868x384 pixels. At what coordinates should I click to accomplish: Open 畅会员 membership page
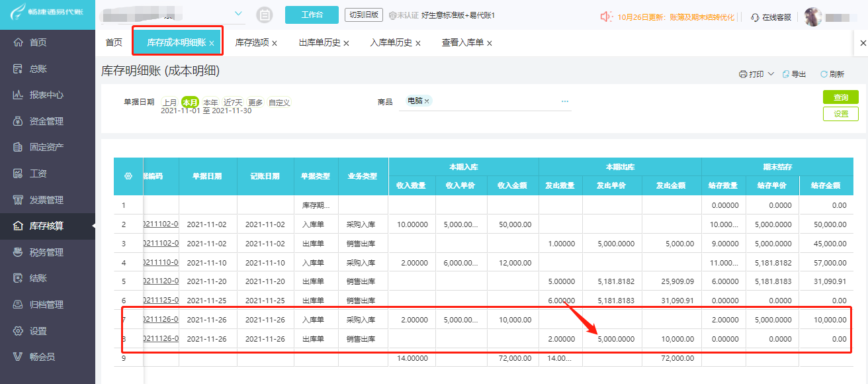[42, 357]
